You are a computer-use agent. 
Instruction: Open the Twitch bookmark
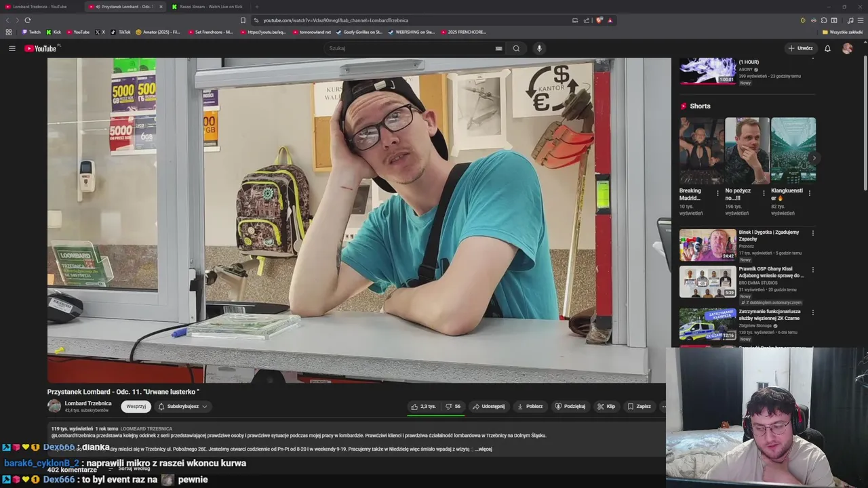31,32
